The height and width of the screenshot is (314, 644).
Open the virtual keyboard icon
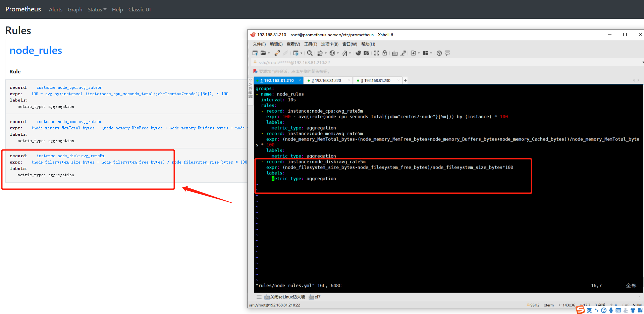coord(395,53)
